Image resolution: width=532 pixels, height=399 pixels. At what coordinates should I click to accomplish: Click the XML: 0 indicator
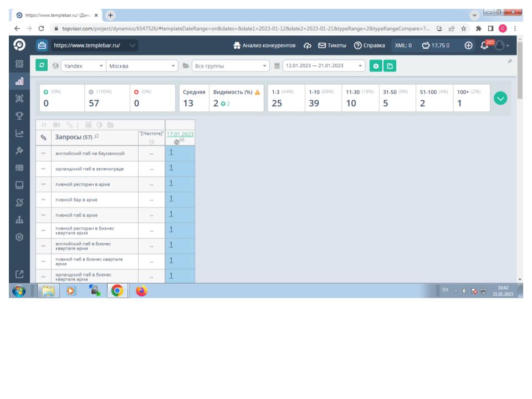pos(403,45)
